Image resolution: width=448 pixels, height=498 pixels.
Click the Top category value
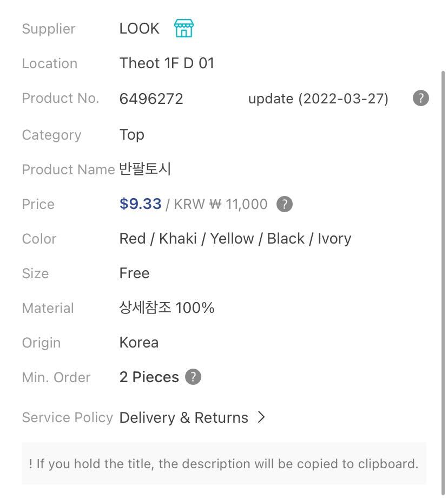click(x=131, y=135)
